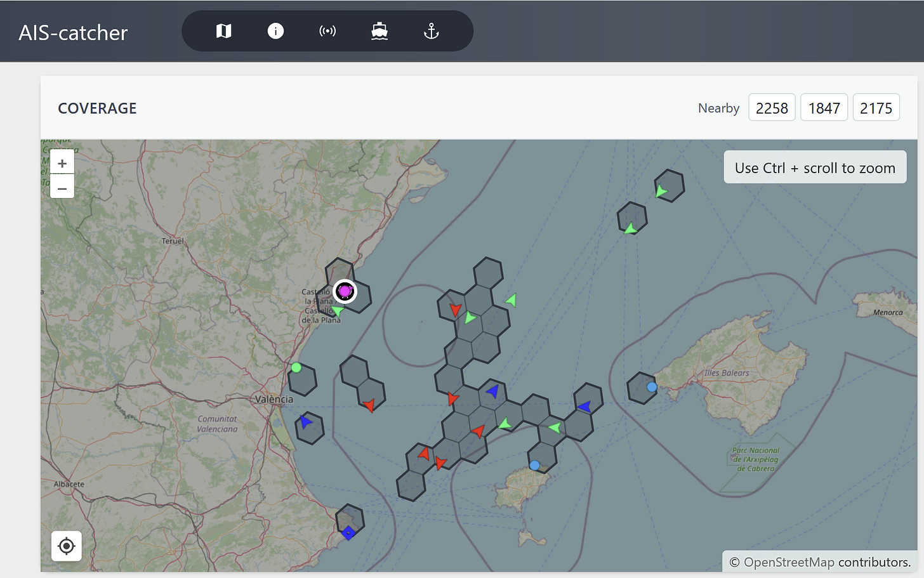This screenshot has height=578, width=924.
Task: Click the anchor icon in the top toolbar
Action: coord(431,30)
